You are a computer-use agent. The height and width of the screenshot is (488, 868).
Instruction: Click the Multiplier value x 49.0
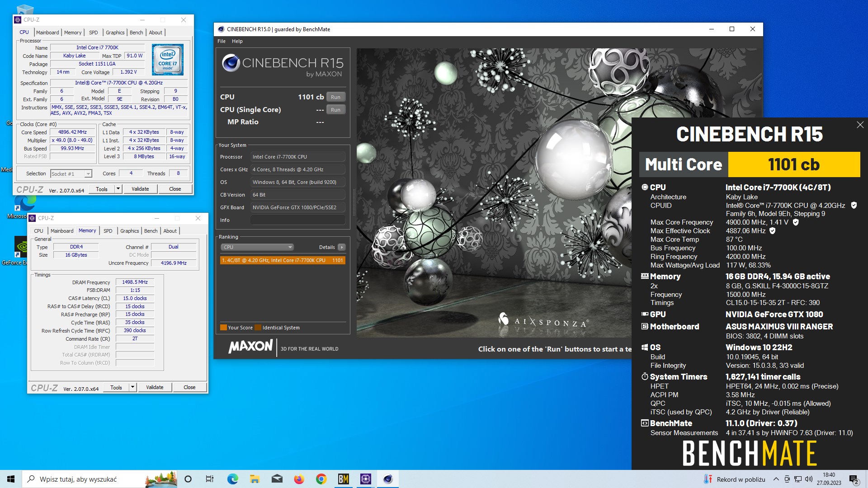pyautogui.click(x=72, y=141)
